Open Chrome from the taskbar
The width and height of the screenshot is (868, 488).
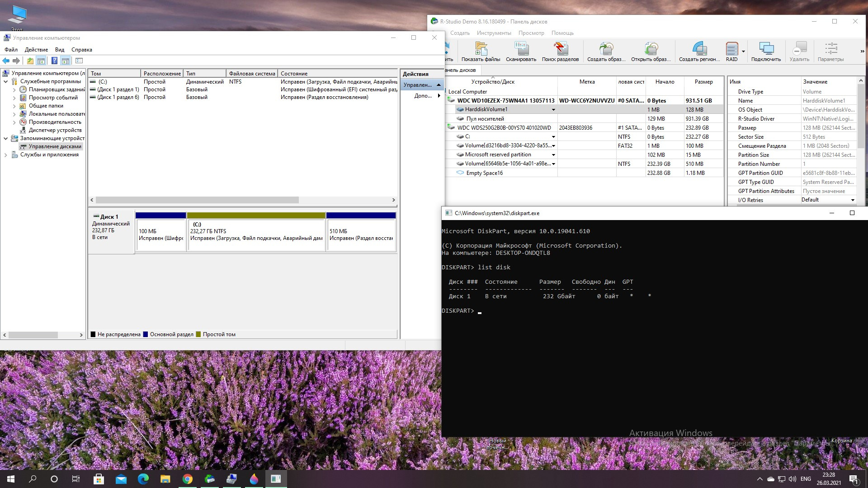tap(187, 479)
